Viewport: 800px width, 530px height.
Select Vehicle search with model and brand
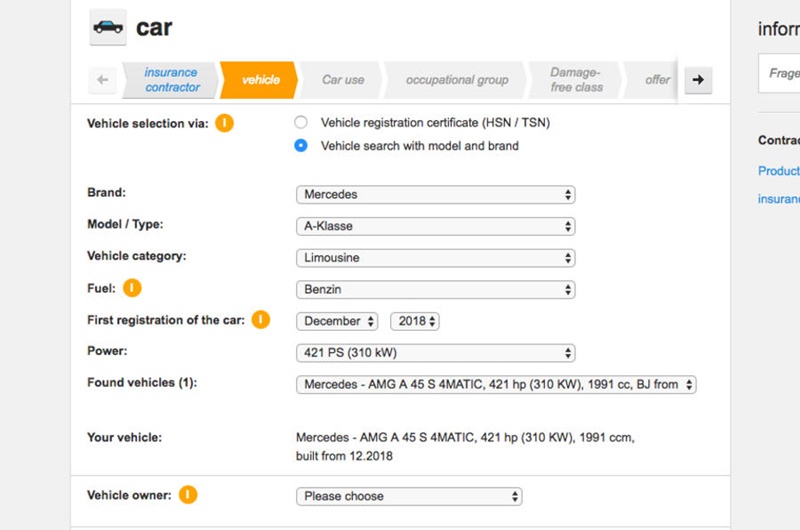[301, 146]
